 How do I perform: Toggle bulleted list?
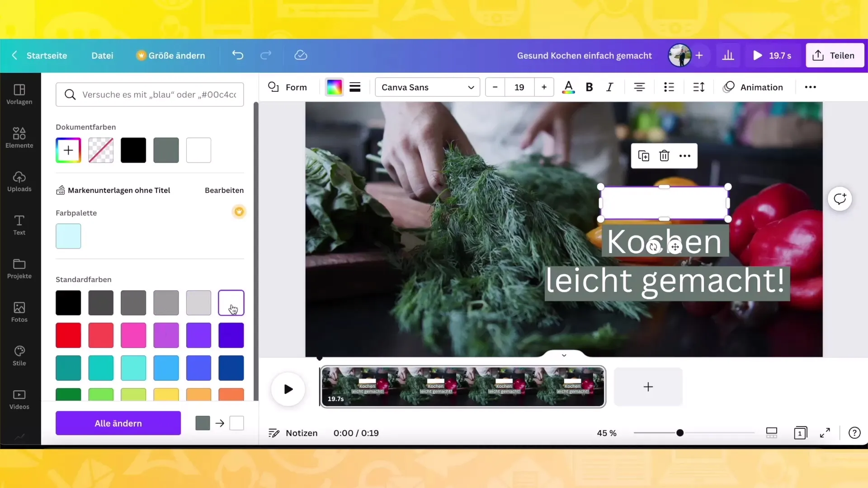tap(669, 87)
